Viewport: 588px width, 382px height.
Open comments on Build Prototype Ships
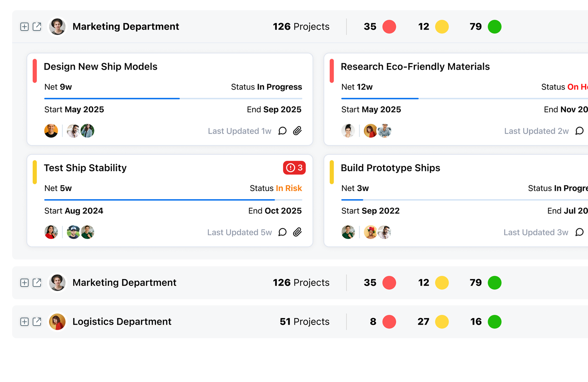pyautogui.click(x=579, y=232)
